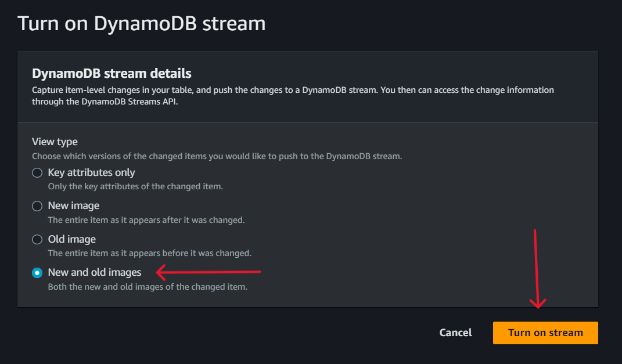Click the selected radio button indicator
This screenshot has height=364, width=622.
pyautogui.click(x=37, y=272)
